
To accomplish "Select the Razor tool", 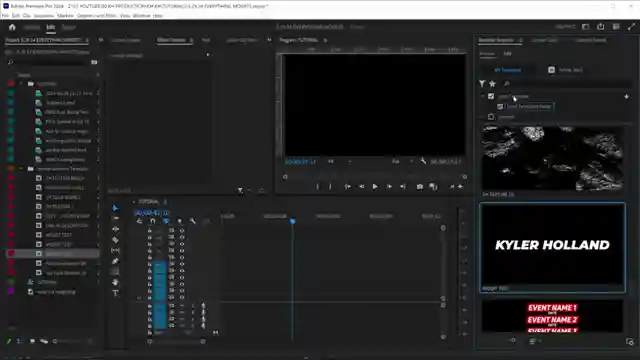I will pyautogui.click(x=116, y=240).
